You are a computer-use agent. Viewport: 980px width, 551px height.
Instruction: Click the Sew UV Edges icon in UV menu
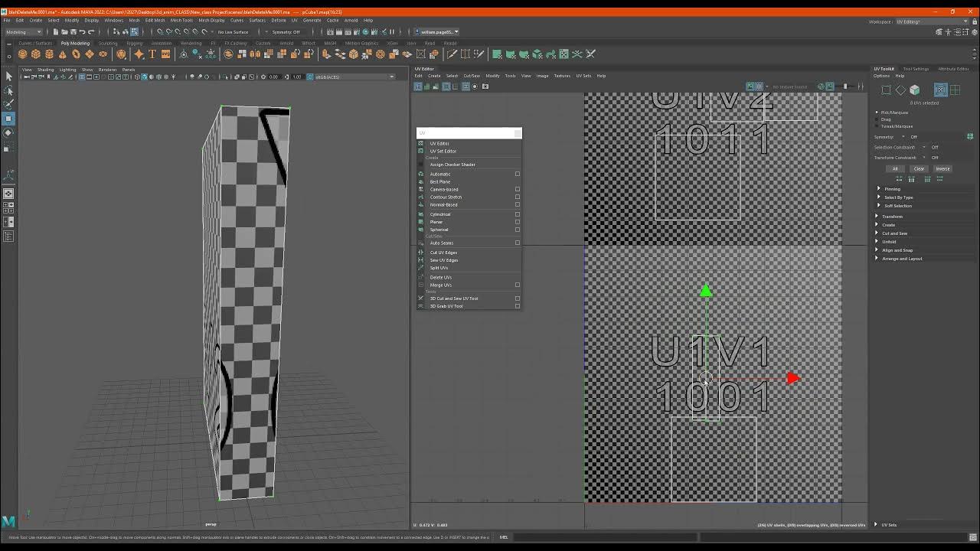tap(420, 260)
